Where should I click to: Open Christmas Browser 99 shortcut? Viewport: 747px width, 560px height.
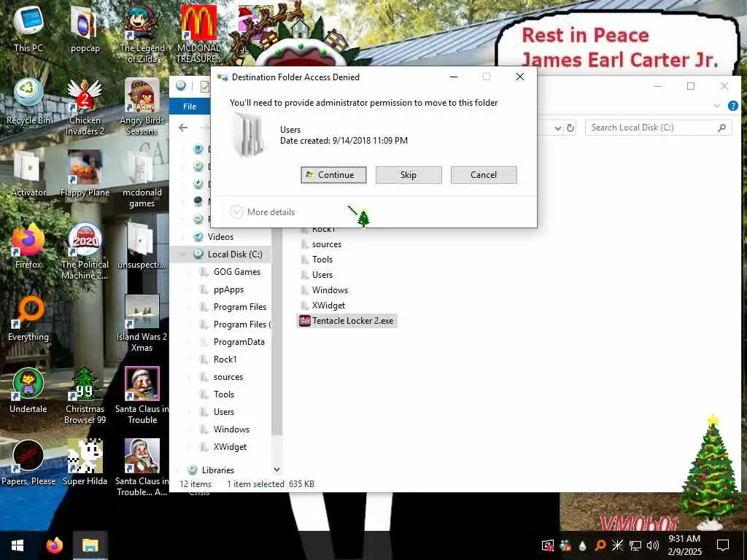(x=85, y=396)
